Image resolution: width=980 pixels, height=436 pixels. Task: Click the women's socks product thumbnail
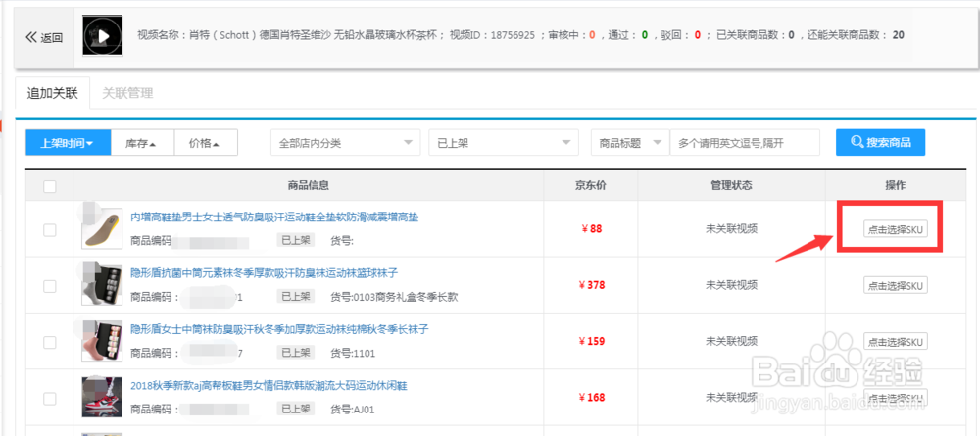[102, 341]
